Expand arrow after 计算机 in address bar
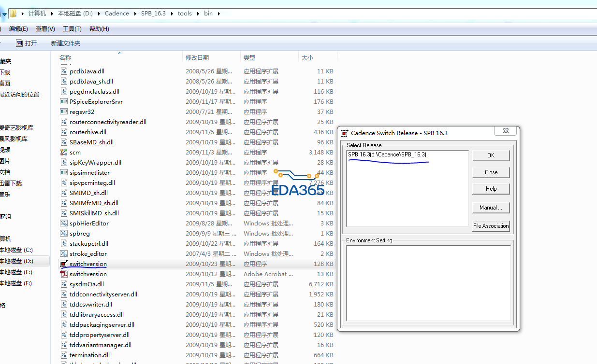The image size is (597, 364). (x=52, y=14)
